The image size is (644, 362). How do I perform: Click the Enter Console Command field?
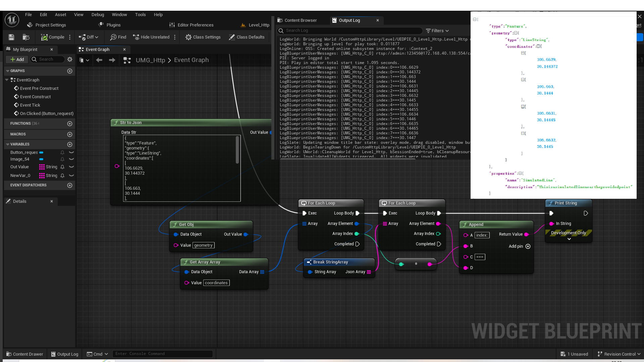tap(162, 354)
